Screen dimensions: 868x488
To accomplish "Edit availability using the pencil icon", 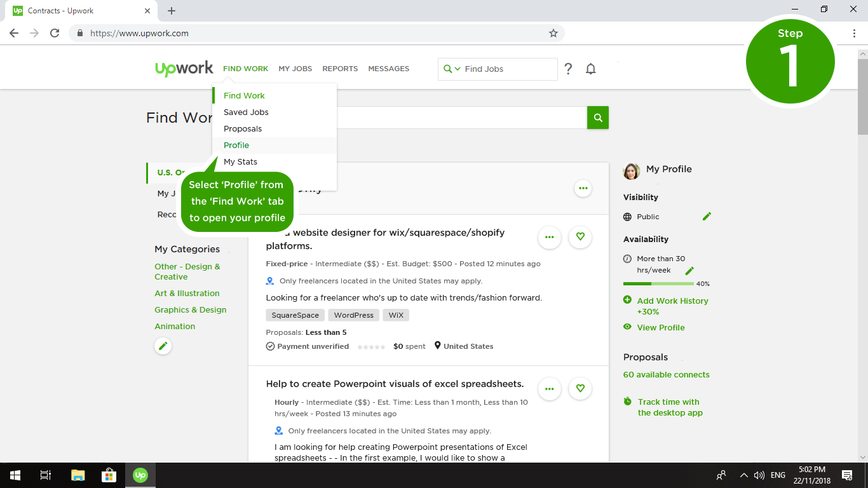I will click(689, 271).
